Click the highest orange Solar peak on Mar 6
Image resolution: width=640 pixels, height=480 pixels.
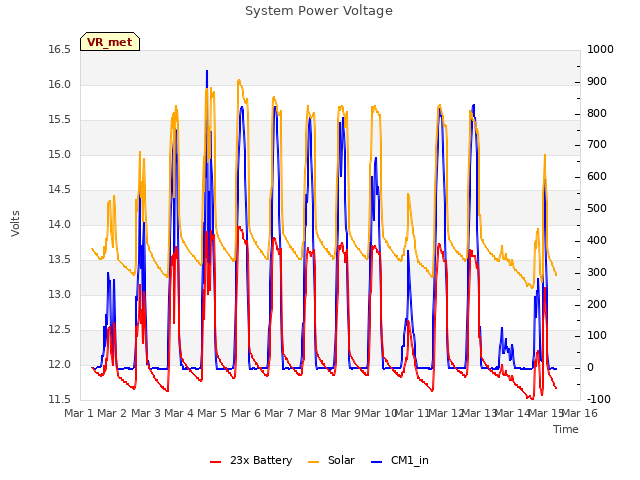(239, 81)
